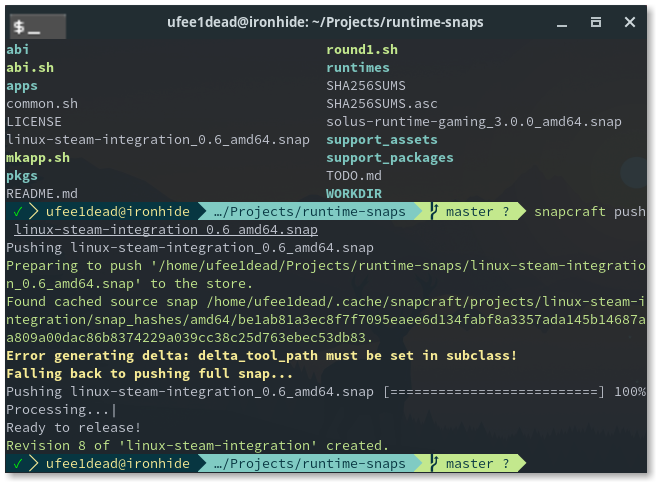This screenshot has width=656, height=482.
Task: Select the 'abi.sh' file entry
Action: [30, 68]
